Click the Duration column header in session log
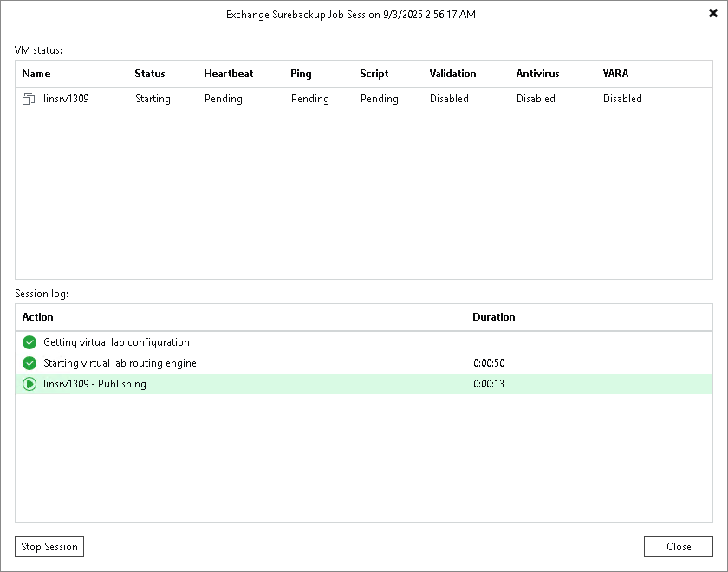Screen dimensions: 728x572 pos(493,317)
